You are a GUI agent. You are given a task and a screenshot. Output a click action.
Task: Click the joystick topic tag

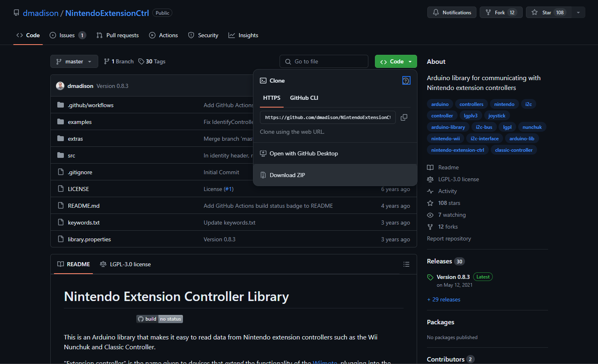pyautogui.click(x=497, y=116)
